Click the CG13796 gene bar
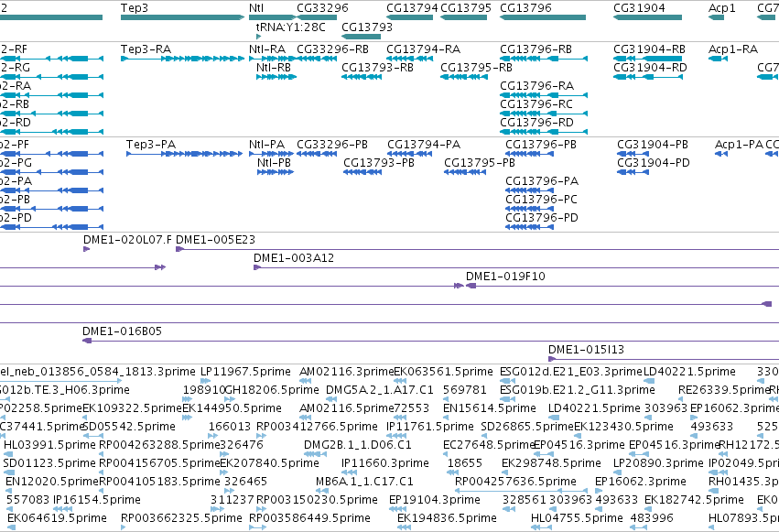This screenshot has height=532, width=779. coord(543,17)
